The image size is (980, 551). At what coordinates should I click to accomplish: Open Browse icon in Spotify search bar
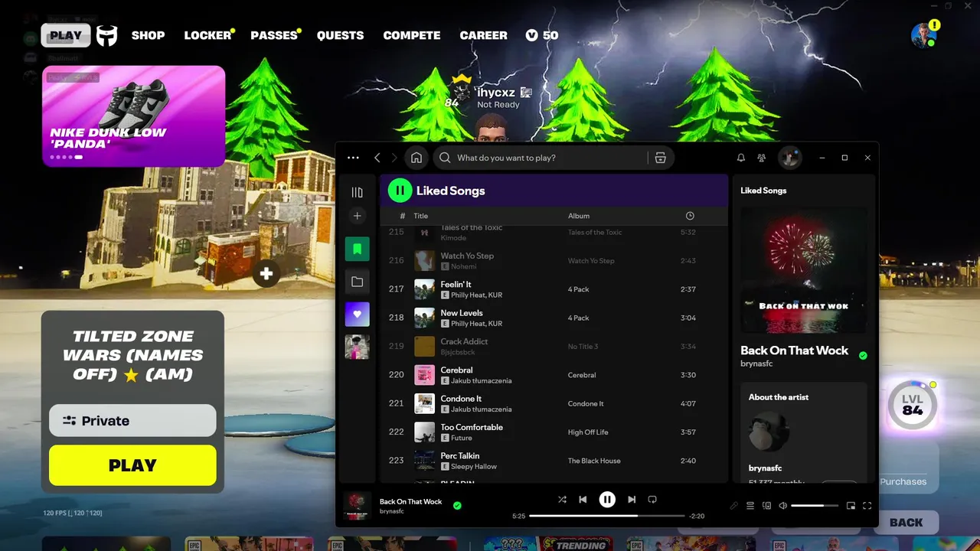point(661,158)
